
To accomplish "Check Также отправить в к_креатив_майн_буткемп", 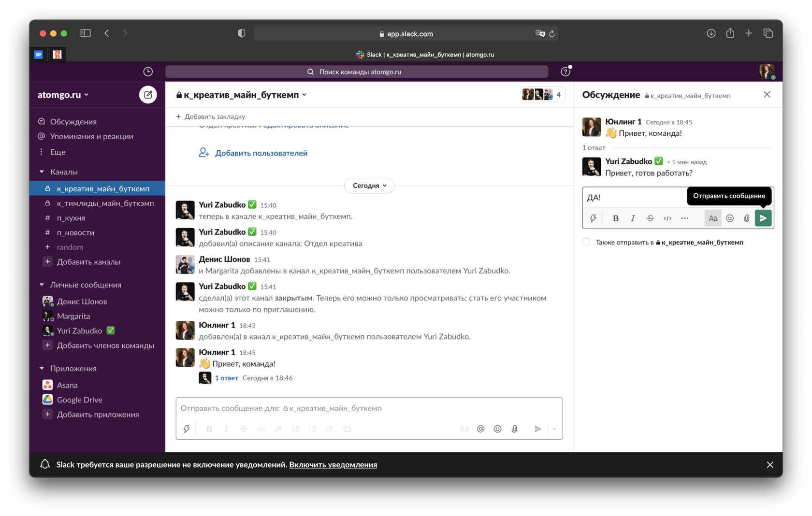I will (586, 242).
